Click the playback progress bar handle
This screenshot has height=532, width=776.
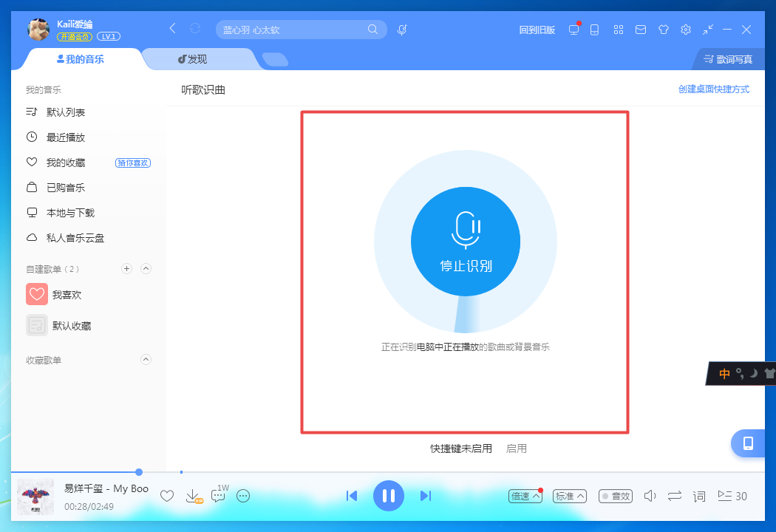pos(139,471)
